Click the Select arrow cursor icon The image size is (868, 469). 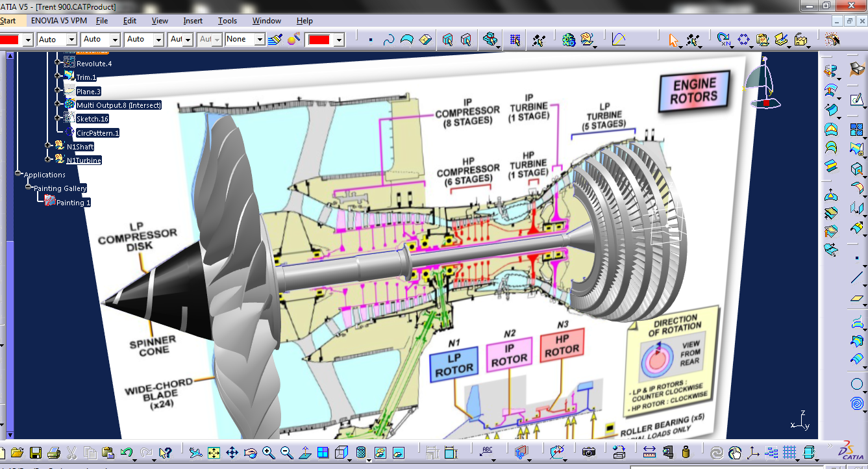tap(674, 40)
